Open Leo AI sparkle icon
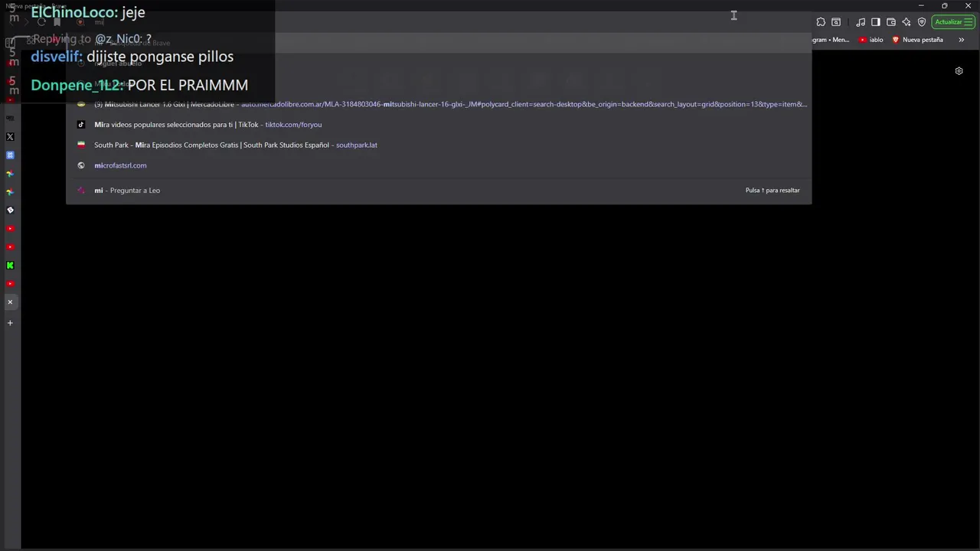980x551 pixels. [x=907, y=22]
